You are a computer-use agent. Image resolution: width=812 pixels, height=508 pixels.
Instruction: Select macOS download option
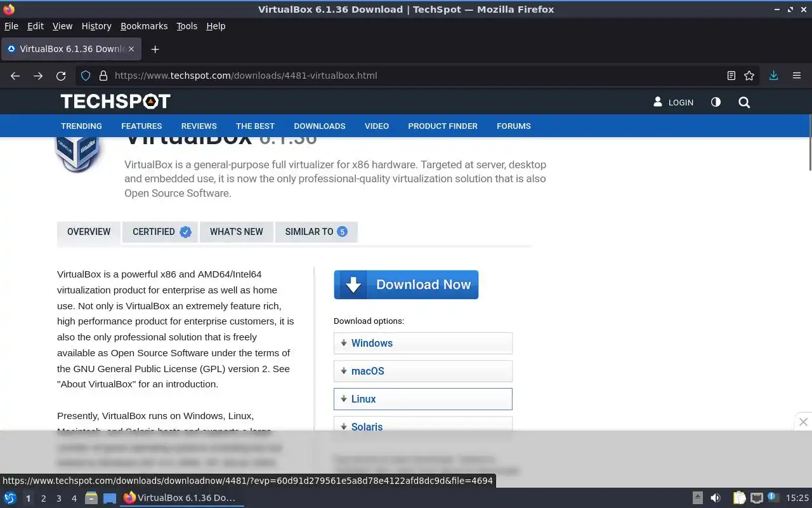point(423,371)
